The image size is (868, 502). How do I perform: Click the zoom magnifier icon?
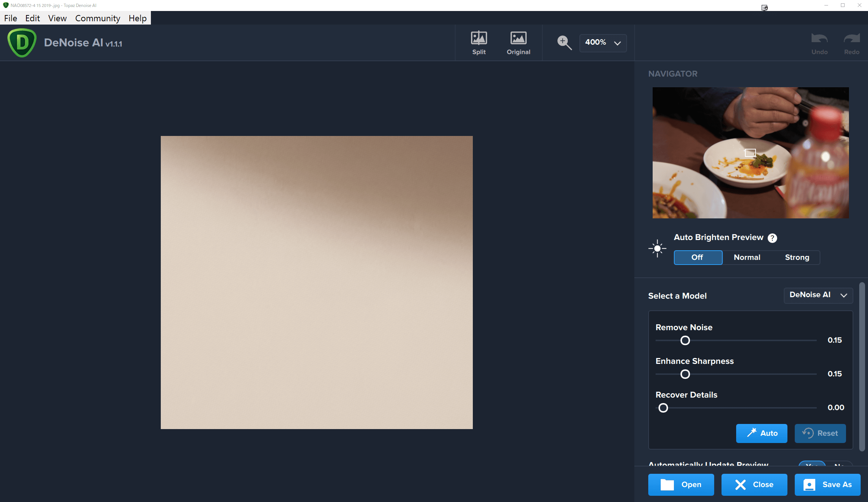tap(564, 43)
